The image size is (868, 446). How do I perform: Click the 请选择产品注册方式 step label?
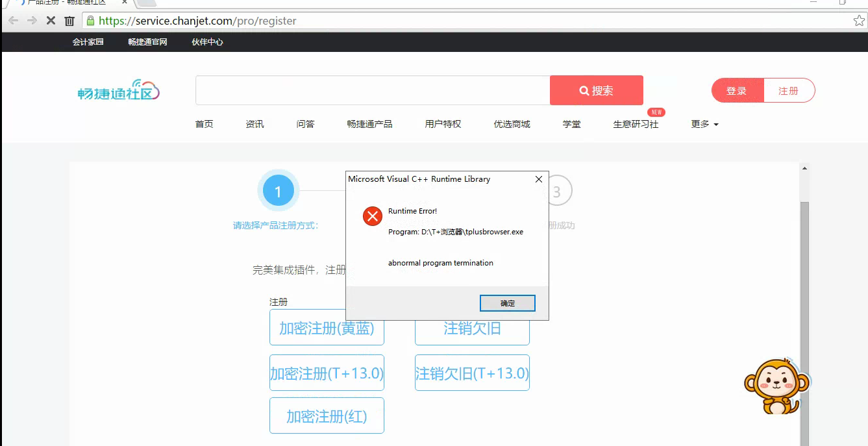276,226
